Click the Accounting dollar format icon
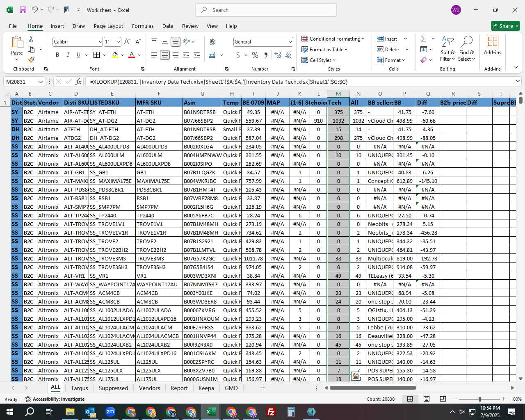This screenshot has height=420, width=525. tap(238, 55)
